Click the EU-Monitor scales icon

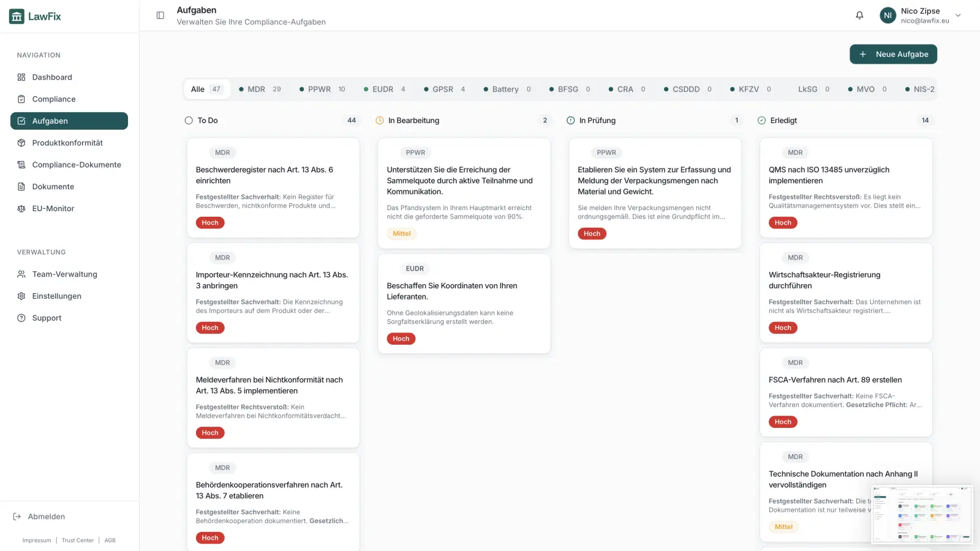[x=21, y=209]
